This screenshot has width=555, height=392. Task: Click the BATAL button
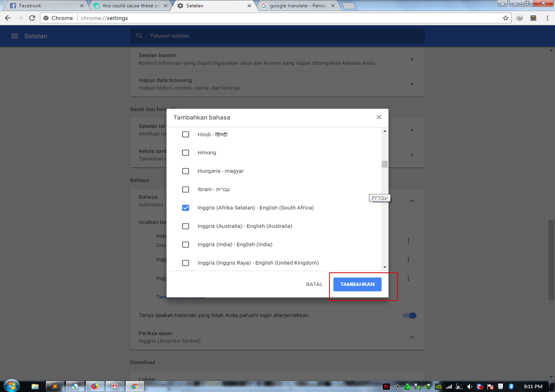pos(314,284)
